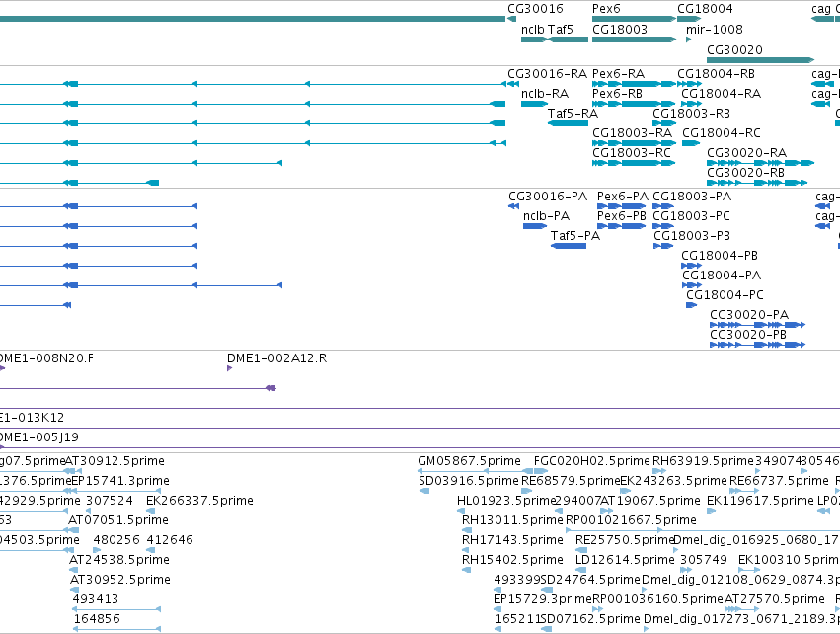The width and height of the screenshot is (840, 634).
Task: Select the CG18004-PC protein label
Action: pyautogui.click(x=725, y=295)
